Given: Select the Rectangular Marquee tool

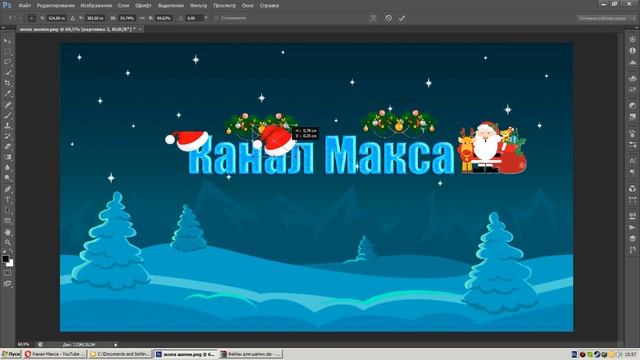Looking at the screenshot, I should pos(7,51).
